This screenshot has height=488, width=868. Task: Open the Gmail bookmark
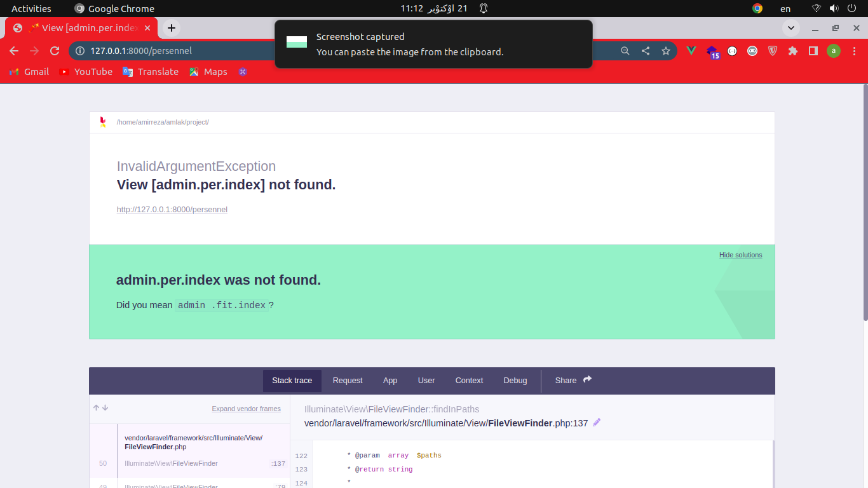point(29,72)
